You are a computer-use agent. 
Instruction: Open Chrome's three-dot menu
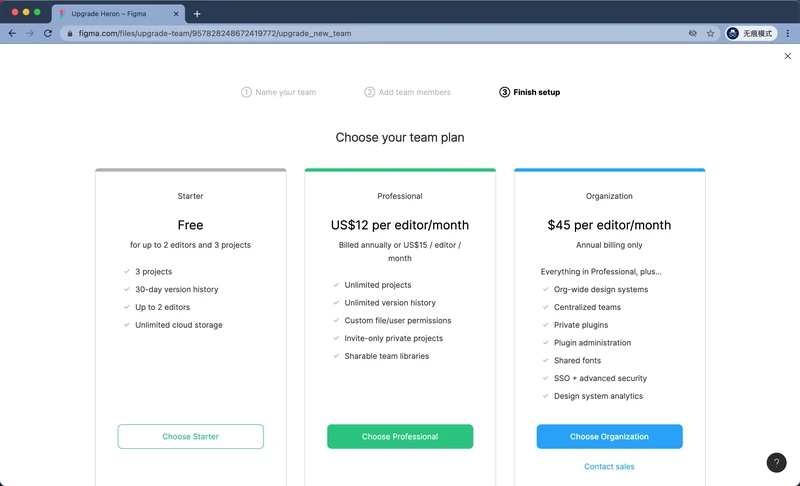point(787,33)
